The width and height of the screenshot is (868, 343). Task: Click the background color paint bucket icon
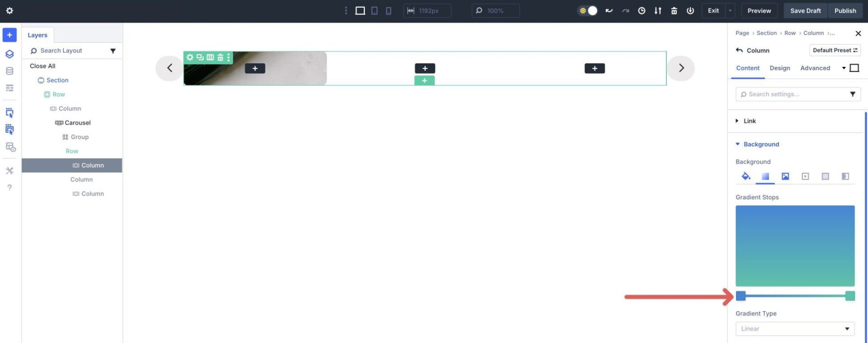click(745, 176)
